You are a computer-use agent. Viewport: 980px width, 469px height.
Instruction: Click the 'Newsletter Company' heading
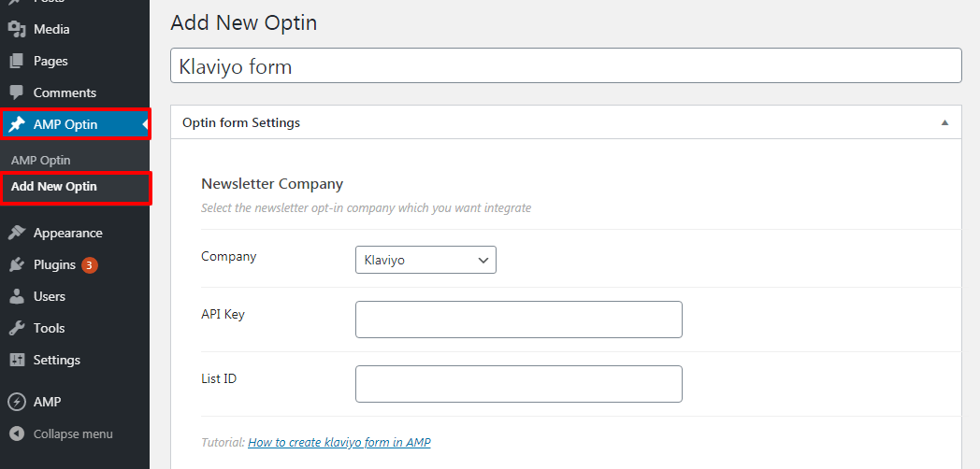click(x=272, y=184)
